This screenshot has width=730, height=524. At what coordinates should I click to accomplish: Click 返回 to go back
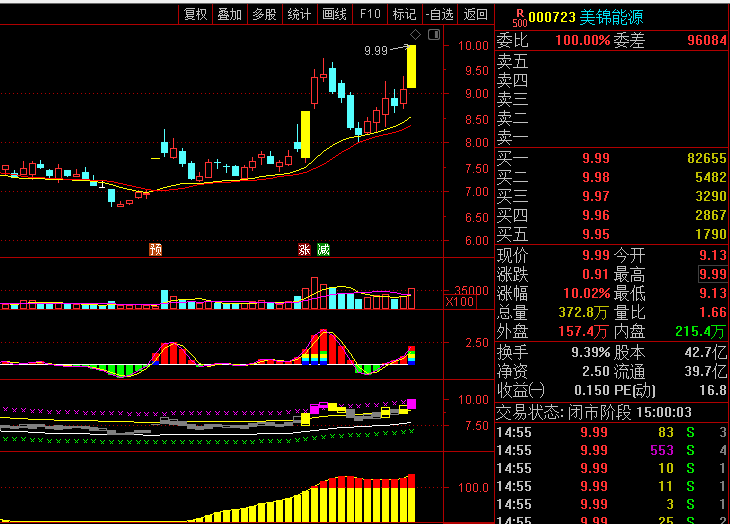pos(475,14)
